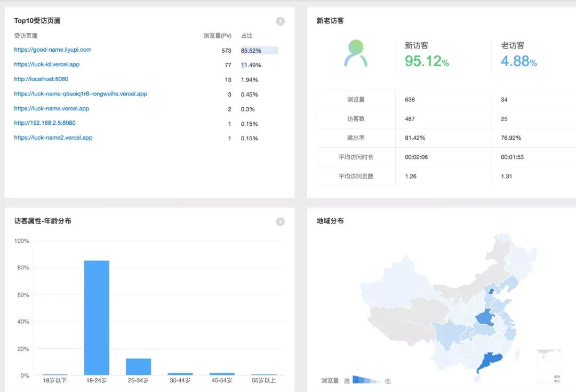576x392 pixels.
Task: Click the 新访客 95.12% figure
Action: [427, 61]
